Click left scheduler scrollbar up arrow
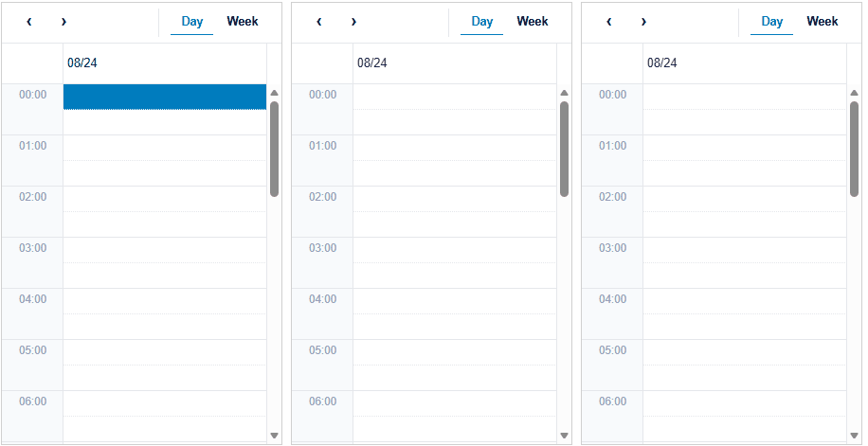 pyautogui.click(x=274, y=93)
